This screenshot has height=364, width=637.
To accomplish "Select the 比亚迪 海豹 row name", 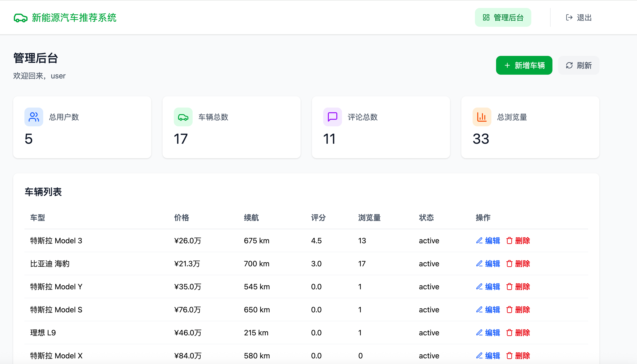I will (50, 263).
